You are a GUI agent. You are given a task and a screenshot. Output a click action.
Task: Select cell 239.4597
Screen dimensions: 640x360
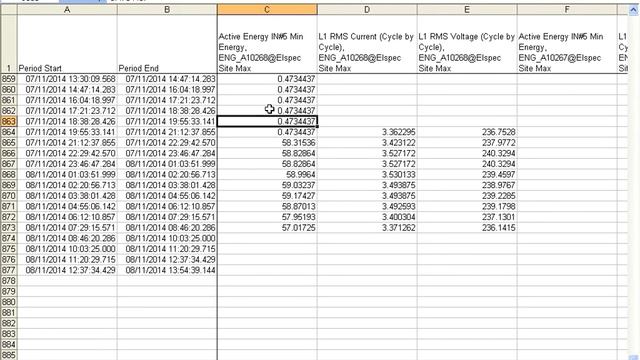tap(467, 174)
